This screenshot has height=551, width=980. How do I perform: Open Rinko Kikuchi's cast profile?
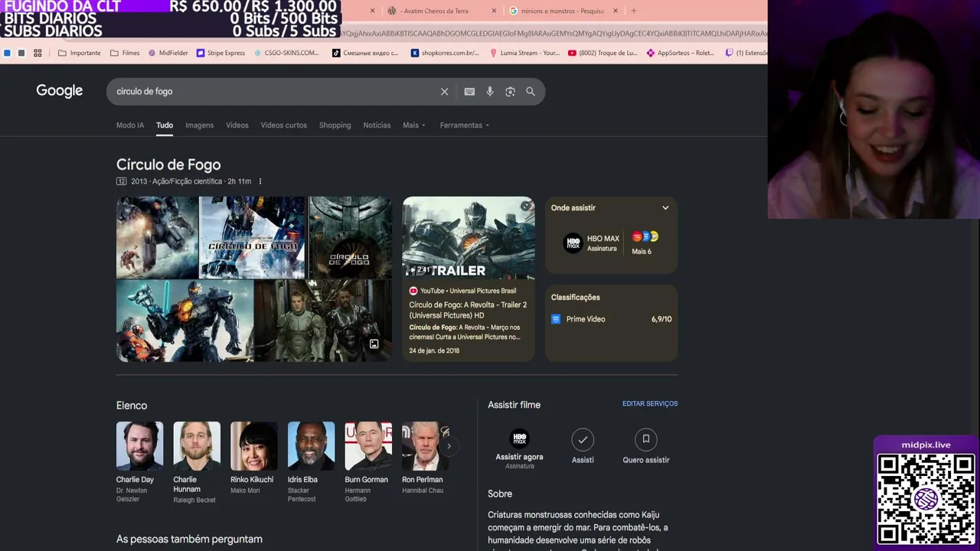pos(253,458)
